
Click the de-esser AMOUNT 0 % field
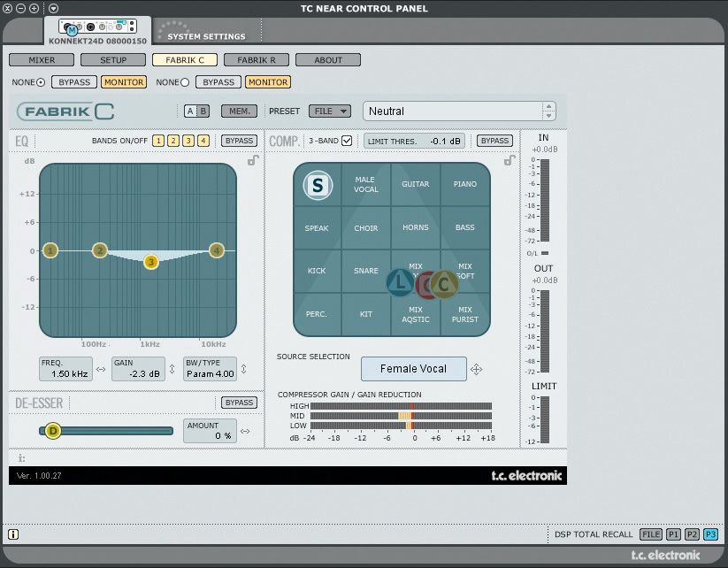click(x=210, y=431)
